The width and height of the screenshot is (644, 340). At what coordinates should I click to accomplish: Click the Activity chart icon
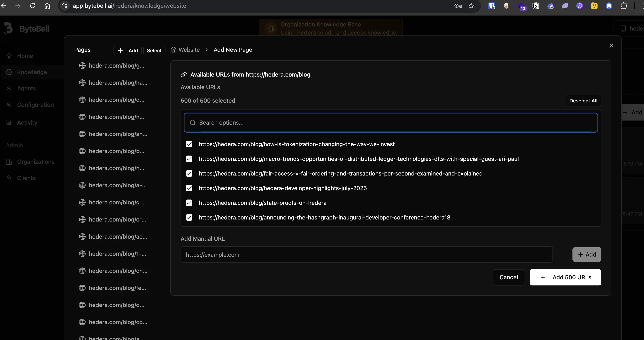tap(9, 122)
